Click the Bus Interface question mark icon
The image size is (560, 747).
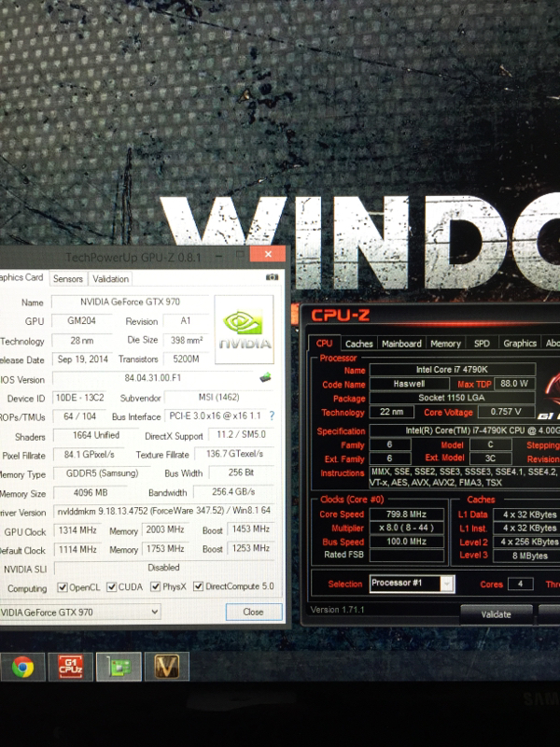coord(272,416)
